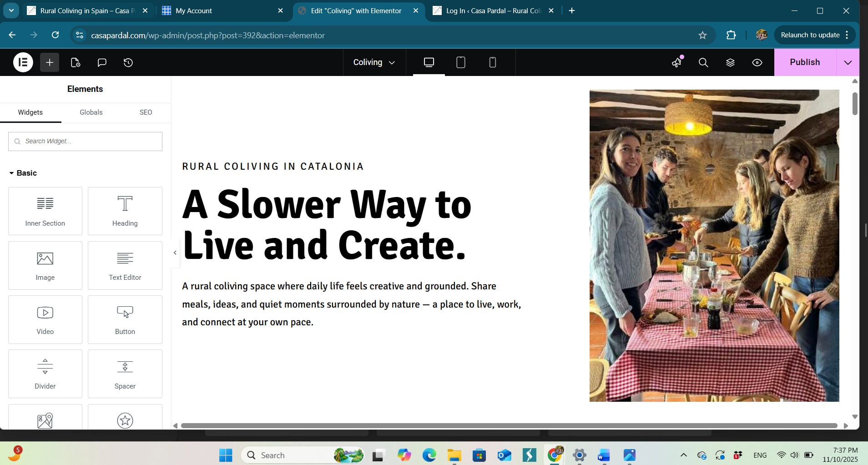This screenshot has height=465, width=868.
Task: Switch to desktop responsive view
Action: pos(429,62)
